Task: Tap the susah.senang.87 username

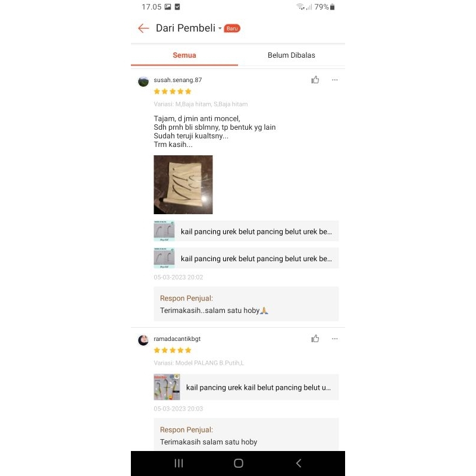Action: 177,80
